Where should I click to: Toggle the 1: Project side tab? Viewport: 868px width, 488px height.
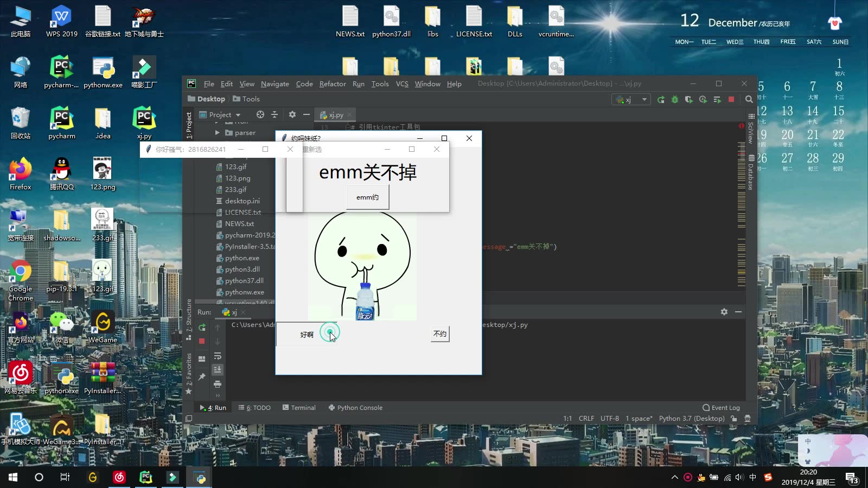click(x=189, y=125)
